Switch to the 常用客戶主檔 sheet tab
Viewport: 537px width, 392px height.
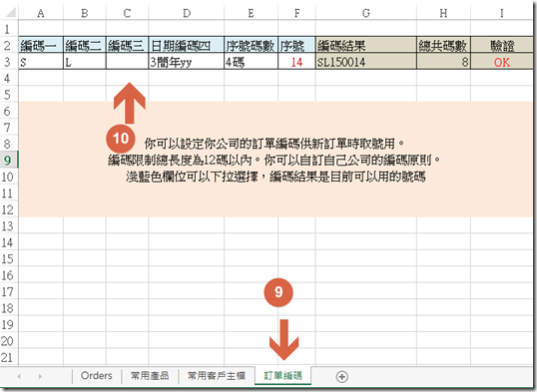(x=217, y=376)
